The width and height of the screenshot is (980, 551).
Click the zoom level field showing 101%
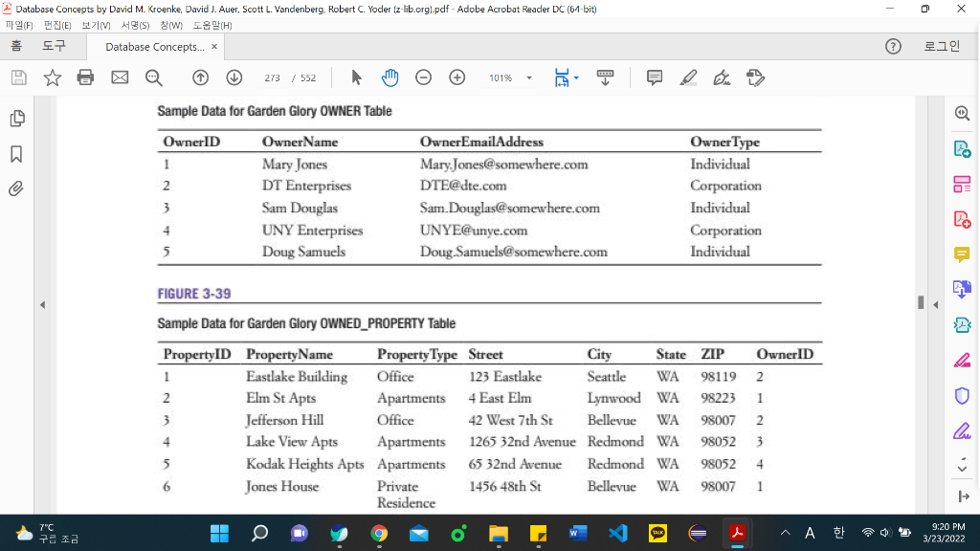click(500, 78)
